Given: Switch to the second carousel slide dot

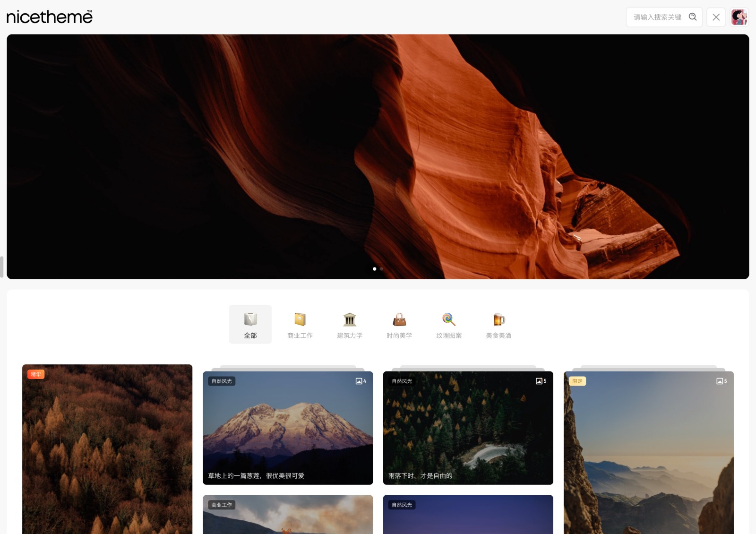Looking at the screenshot, I should coord(381,269).
